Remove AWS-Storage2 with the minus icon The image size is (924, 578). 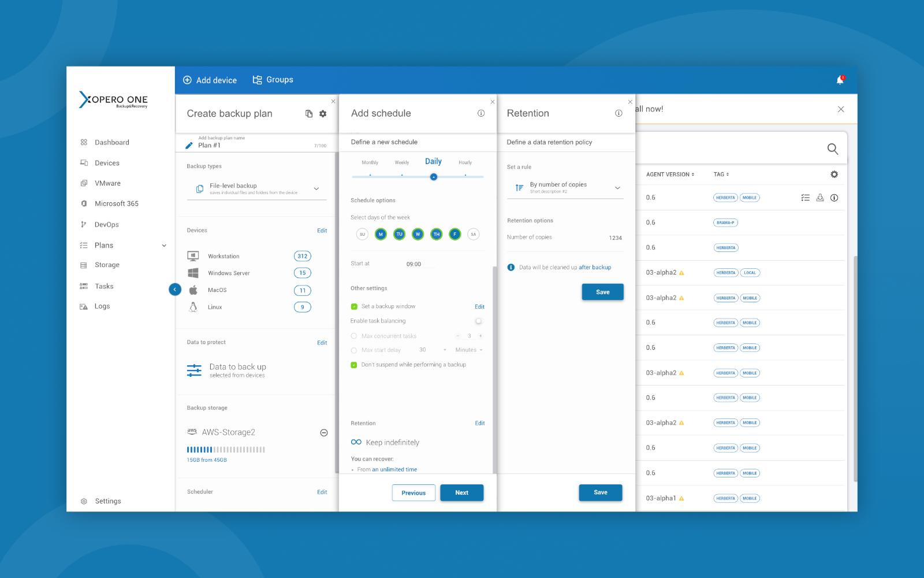324,432
